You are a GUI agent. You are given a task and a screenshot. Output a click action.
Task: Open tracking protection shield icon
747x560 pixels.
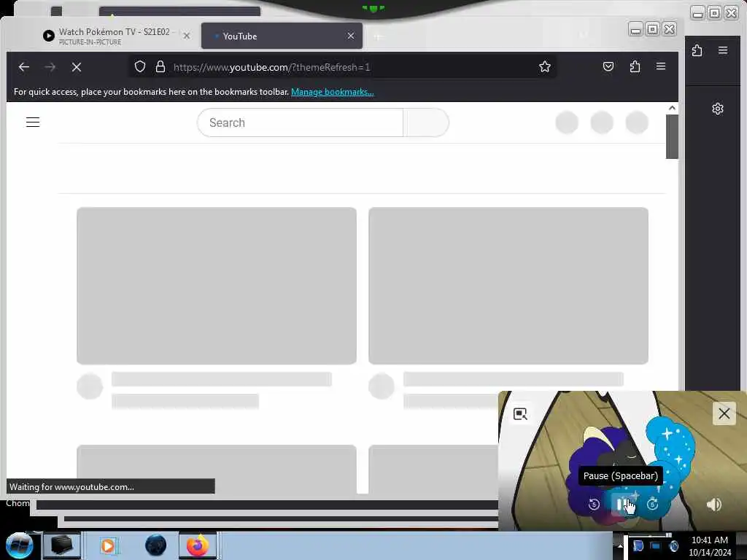(x=139, y=66)
